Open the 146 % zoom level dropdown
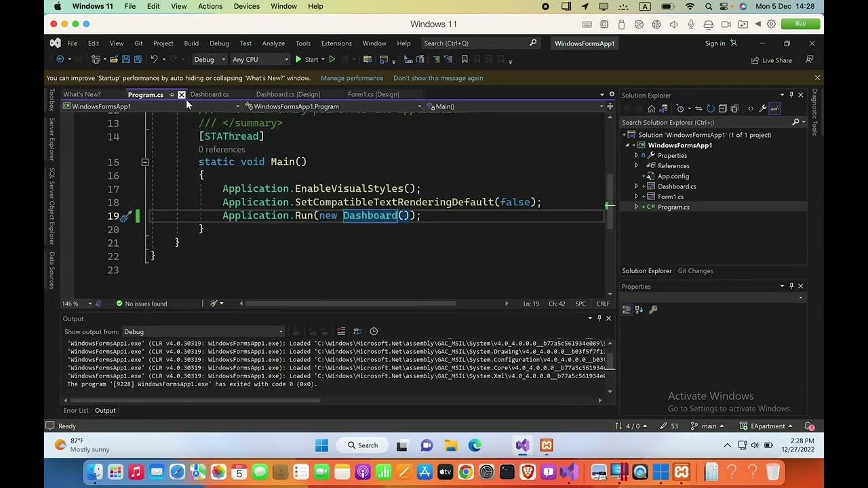Screen dimensions: 868x488 77,304
